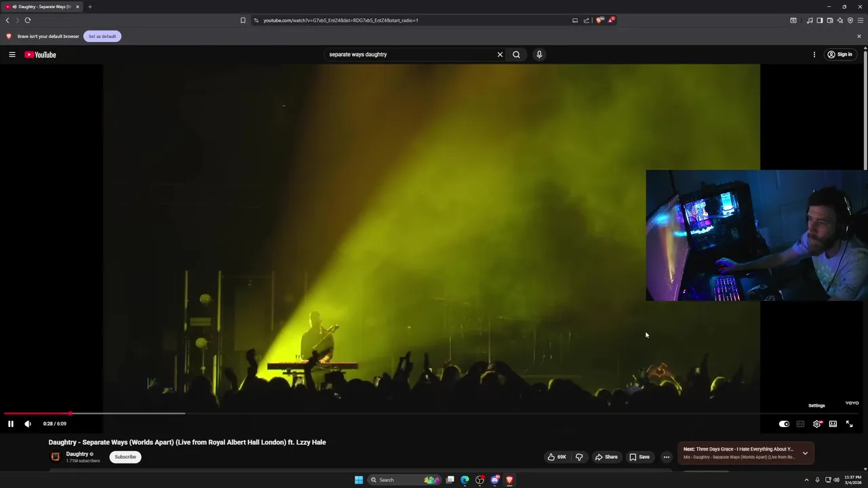Screen dimensions: 868x488
Task: Open more actions ellipsis below the video
Action: pos(666,457)
